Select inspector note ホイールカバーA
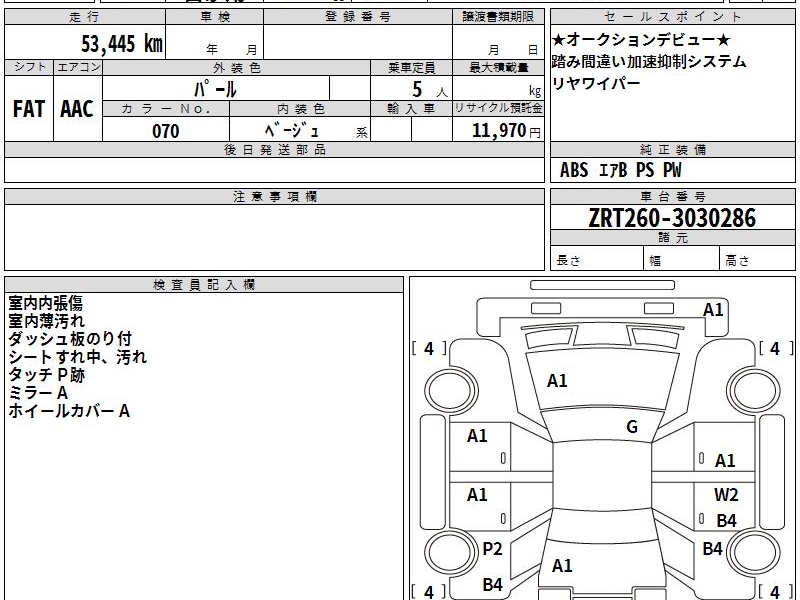Viewport: 800px width, 600px height. pos(69,411)
